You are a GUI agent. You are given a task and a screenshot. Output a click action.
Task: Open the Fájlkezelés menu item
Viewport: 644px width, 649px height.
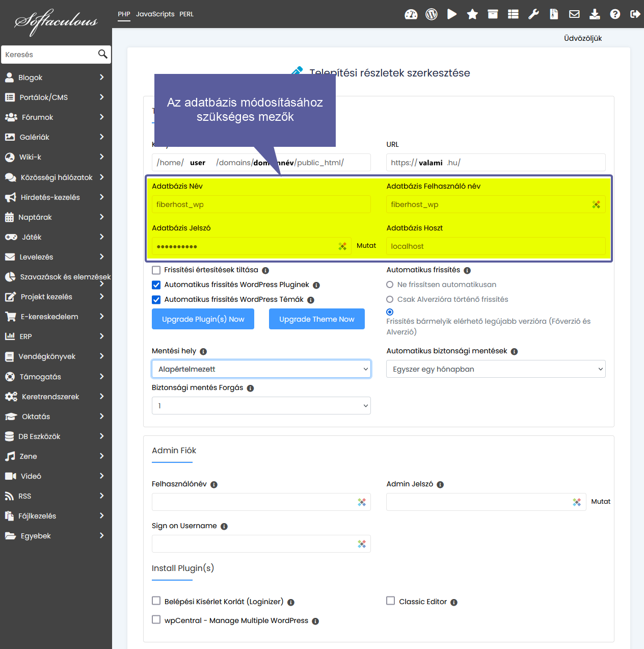(56, 516)
